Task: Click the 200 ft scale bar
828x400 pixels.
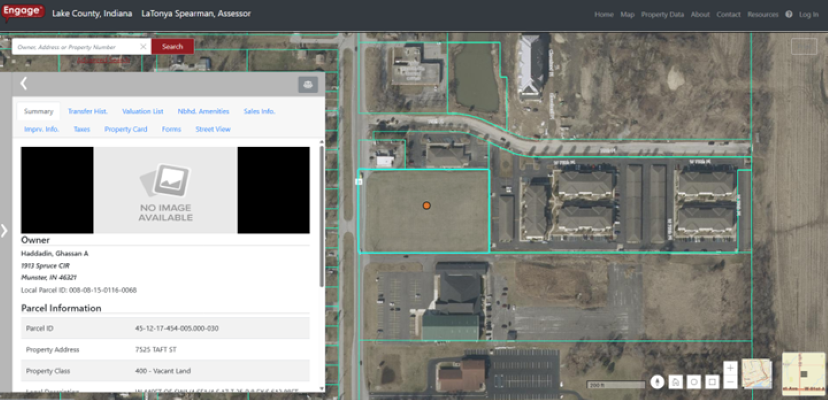Action: pos(616,385)
